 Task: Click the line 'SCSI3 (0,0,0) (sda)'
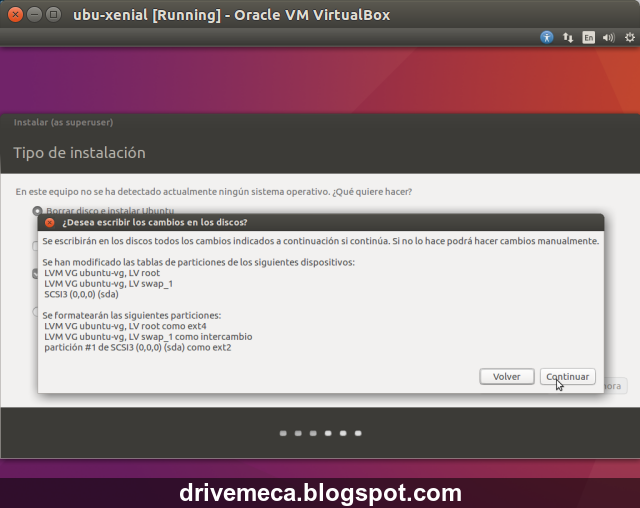click(x=81, y=294)
